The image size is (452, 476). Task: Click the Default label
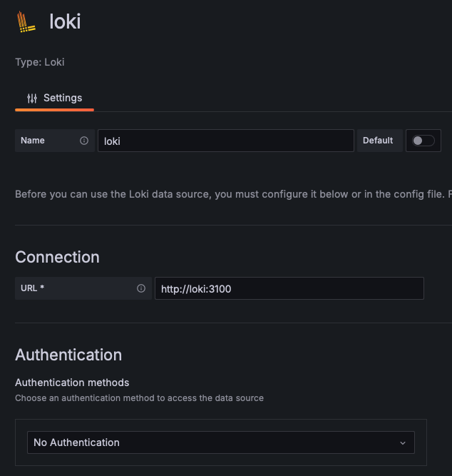coord(378,141)
